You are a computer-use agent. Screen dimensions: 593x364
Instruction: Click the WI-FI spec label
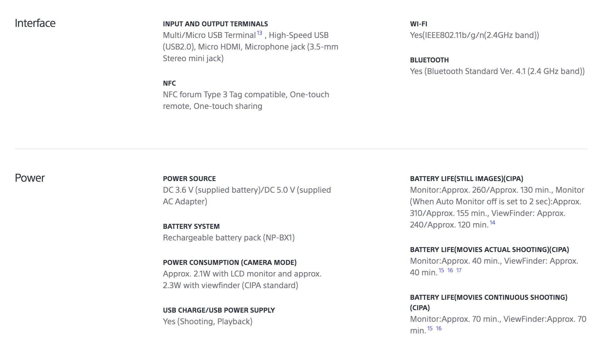[x=418, y=24]
